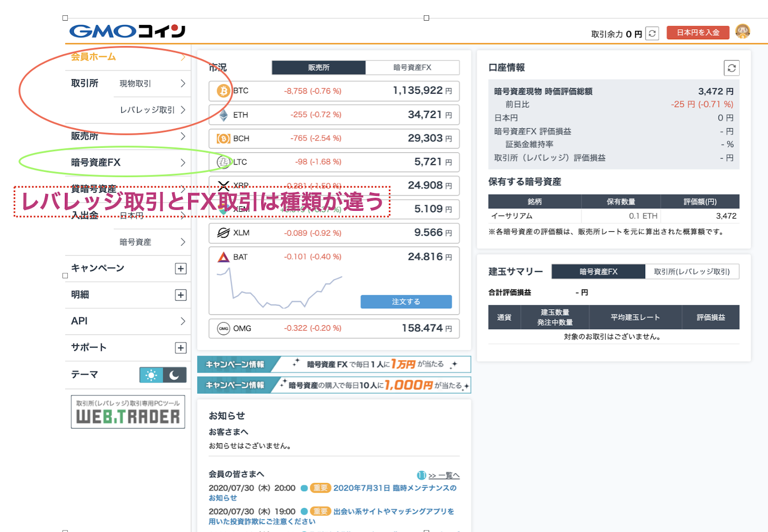Click the Bitcoin BTC coin icon
768x532 pixels.
tap(223, 91)
